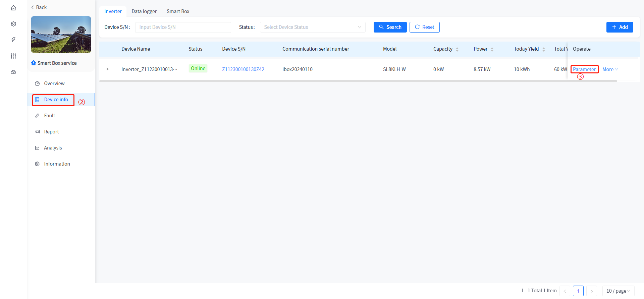The height and width of the screenshot is (299, 644).
Task: Click the Reset button
Action: [425, 27]
